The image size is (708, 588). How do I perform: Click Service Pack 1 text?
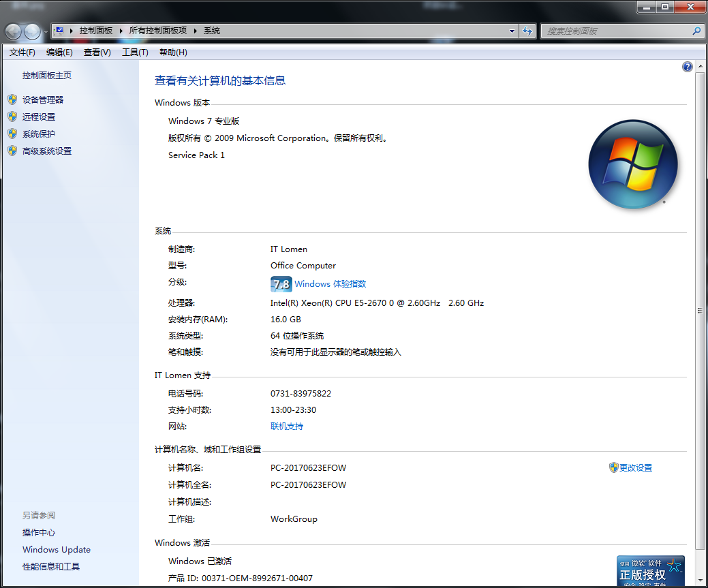196,155
